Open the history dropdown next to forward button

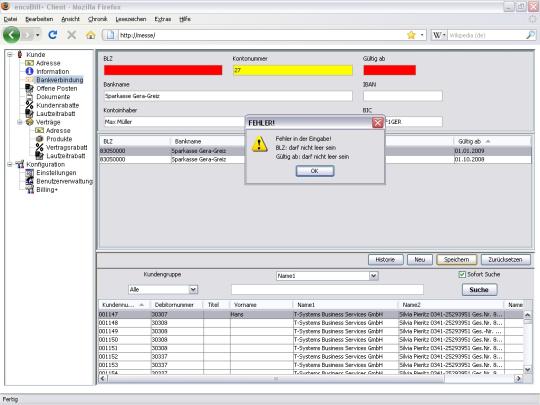tap(38, 35)
